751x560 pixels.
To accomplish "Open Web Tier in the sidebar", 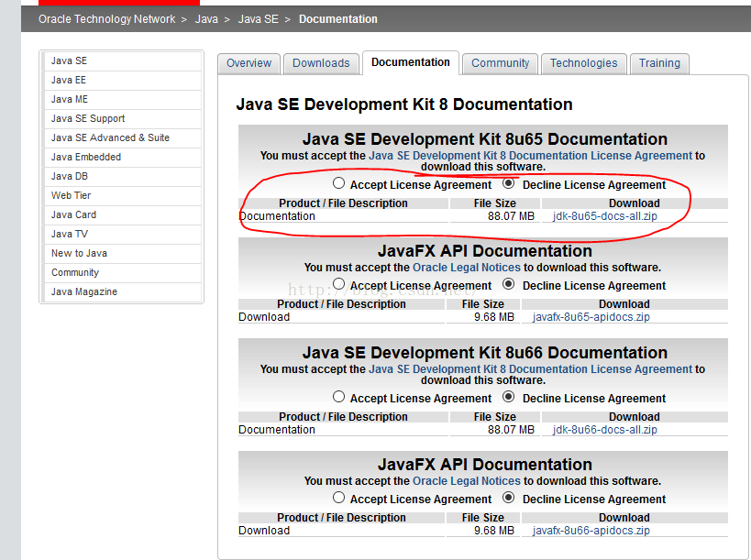I will [x=122, y=195].
